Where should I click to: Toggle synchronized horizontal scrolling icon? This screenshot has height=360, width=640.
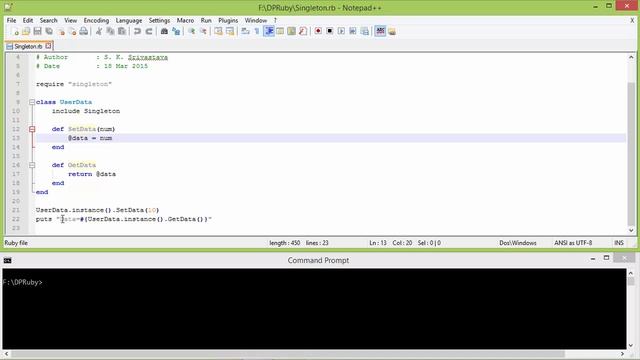(230, 31)
